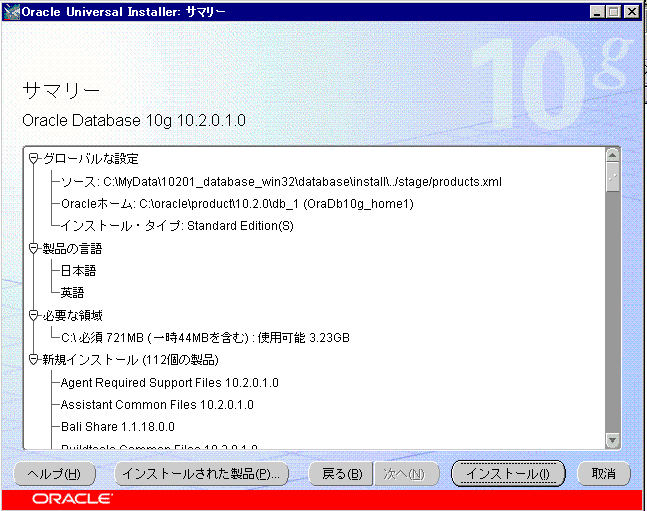Select the Oracleホーム path row
The image size is (647, 511).
point(237,204)
